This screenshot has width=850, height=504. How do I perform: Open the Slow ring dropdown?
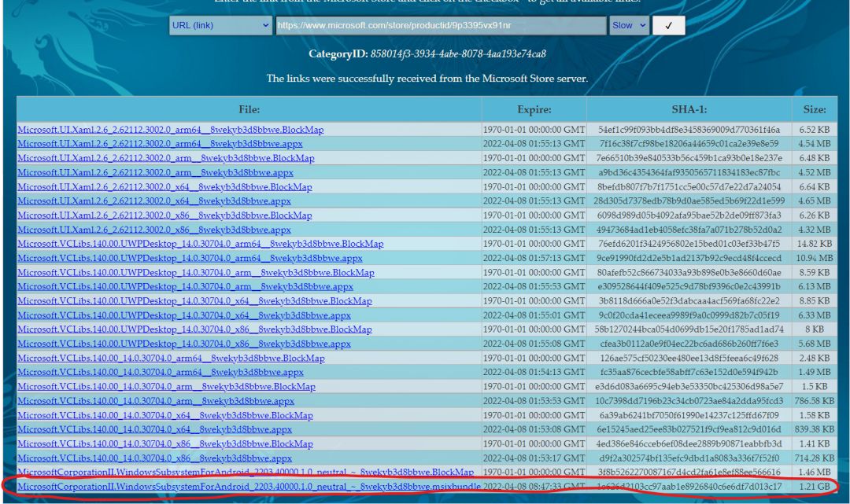tap(629, 25)
